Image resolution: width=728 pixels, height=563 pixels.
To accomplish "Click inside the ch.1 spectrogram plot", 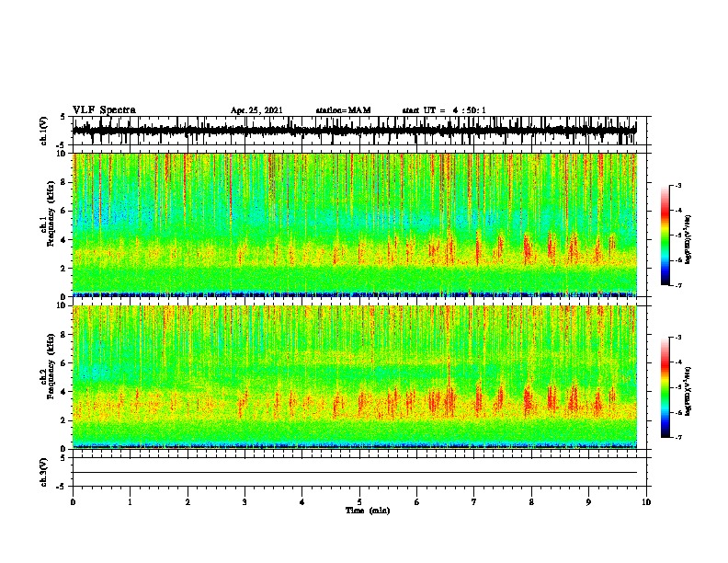I will click(x=355, y=224).
